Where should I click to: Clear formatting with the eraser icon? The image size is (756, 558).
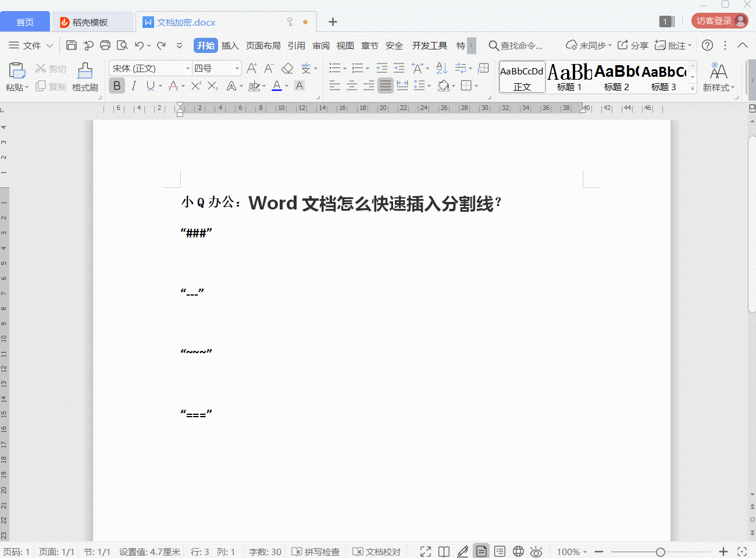coord(287,69)
